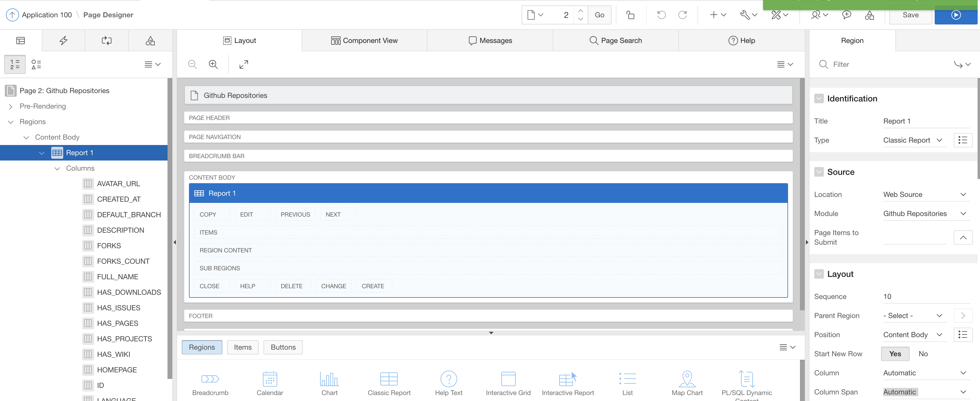The width and height of the screenshot is (980, 401).
Task: Click the zoom in magnifier icon
Action: point(213,64)
